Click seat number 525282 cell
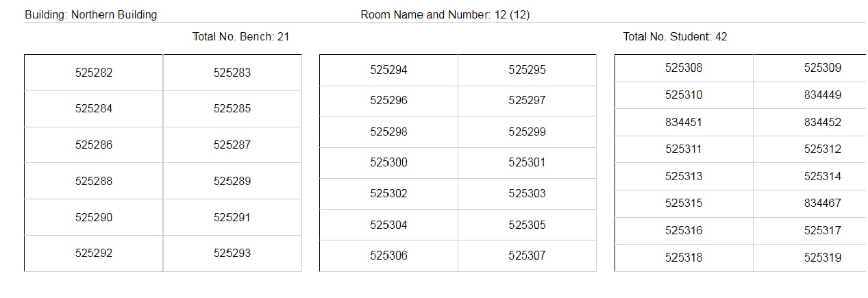868x298 pixels. coord(94,73)
